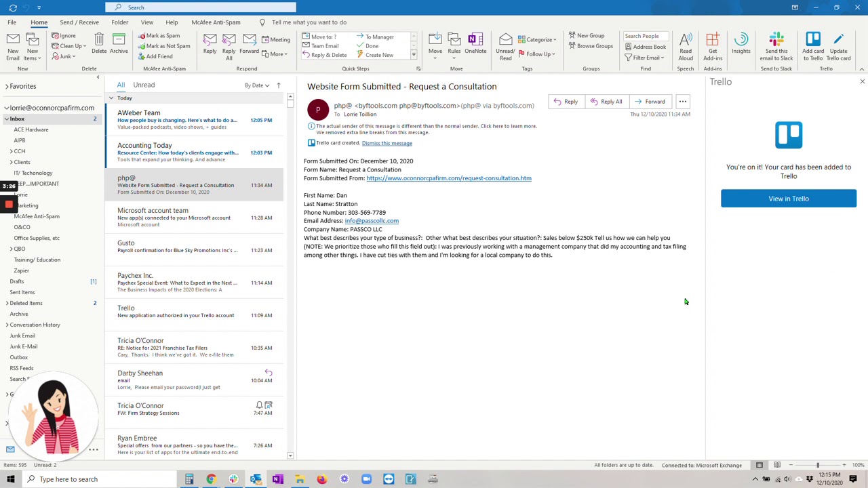Click New Group
This screenshot has width=868, height=488.
[587, 36]
